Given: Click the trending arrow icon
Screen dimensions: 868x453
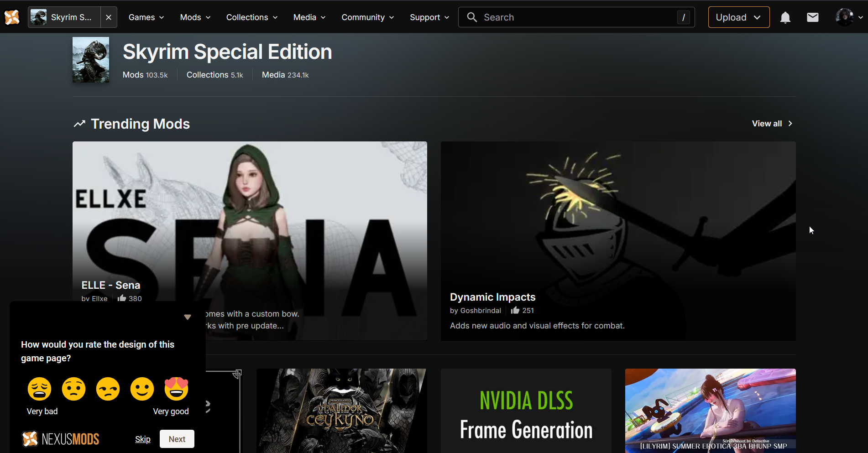Looking at the screenshot, I should point(79,124).
